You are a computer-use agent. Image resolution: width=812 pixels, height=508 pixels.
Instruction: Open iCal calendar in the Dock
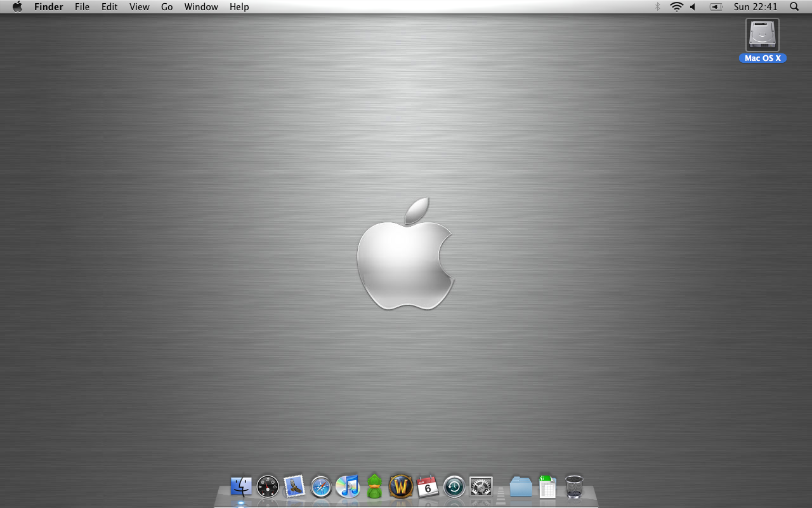(428, 487)
